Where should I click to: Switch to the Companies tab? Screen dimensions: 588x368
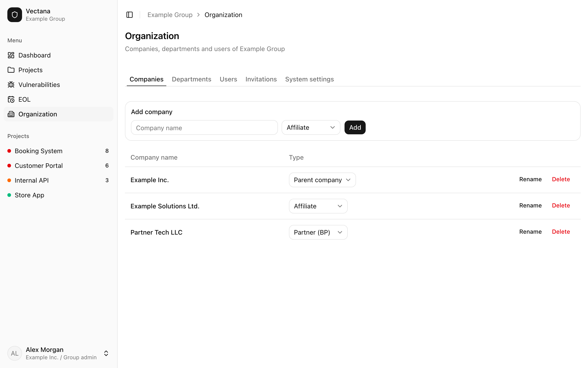pyautogui.click(x=147, y=79)
